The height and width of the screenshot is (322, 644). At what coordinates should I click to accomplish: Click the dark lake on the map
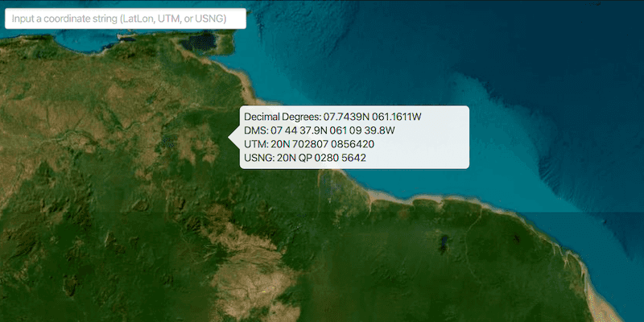click(x=444, y=240)
